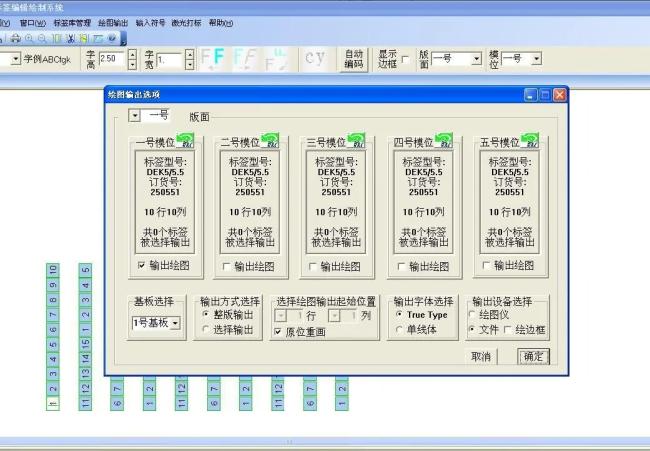Screen dimensions: 650x451
Task: Click the first 'FF' text style icon
Action: tap(213, 58)
